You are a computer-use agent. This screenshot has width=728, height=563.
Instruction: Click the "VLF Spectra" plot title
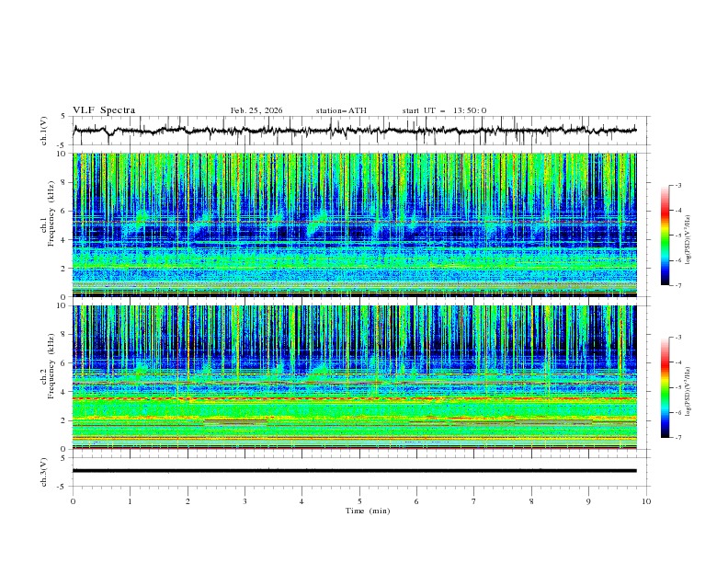[x=104, y=110]
